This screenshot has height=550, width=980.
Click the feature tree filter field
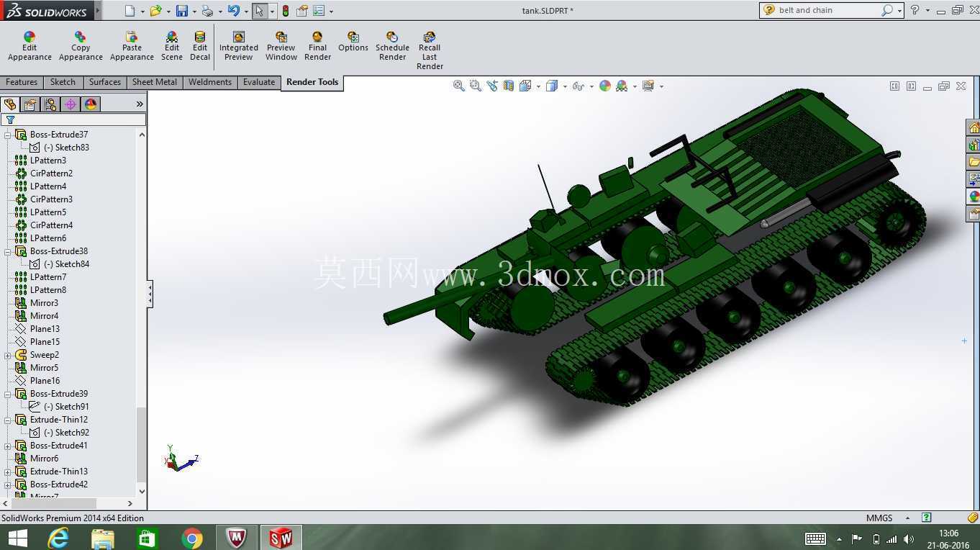coord(73,120)
